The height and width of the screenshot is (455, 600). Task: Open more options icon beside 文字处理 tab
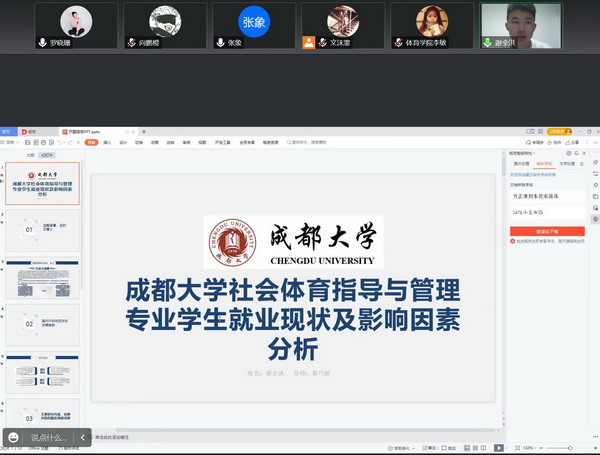582,164
